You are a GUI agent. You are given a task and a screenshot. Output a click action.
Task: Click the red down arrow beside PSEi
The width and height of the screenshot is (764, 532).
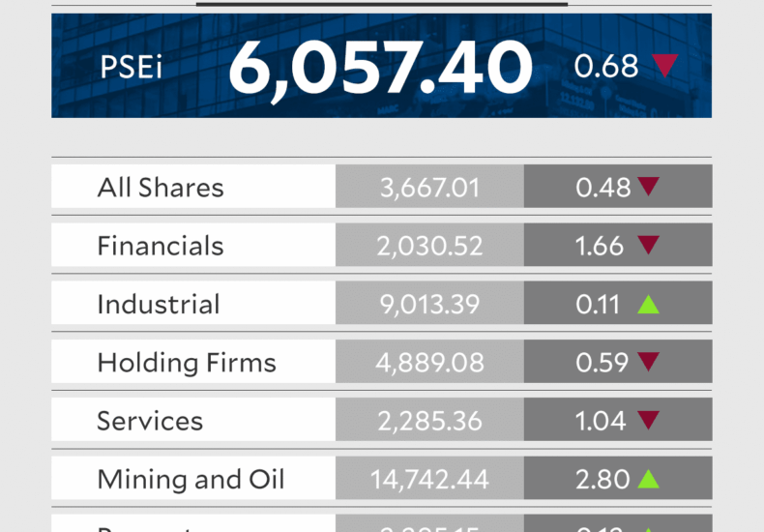pyautogui.click(x=664, y=66)
